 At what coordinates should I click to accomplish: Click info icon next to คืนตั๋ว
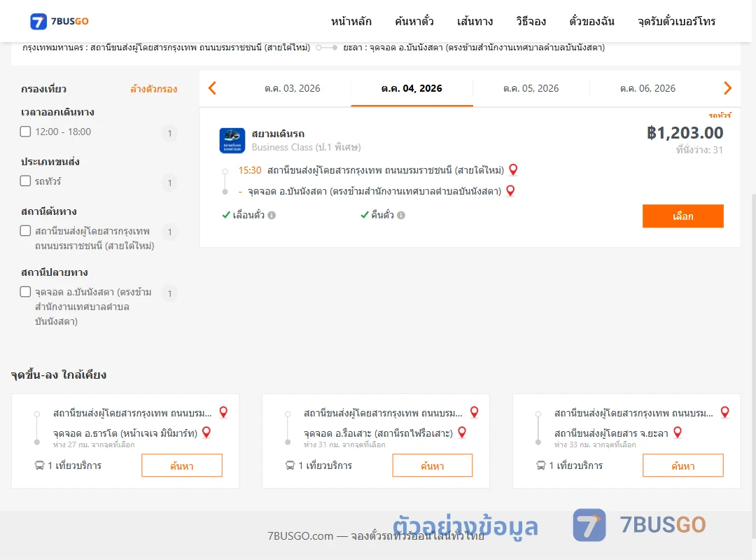[401, 215]
